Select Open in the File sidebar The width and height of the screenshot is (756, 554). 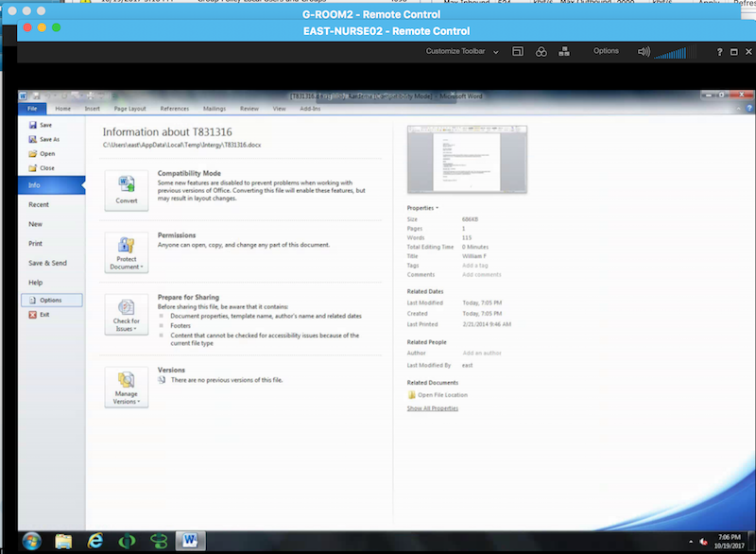tap(42, 154)
